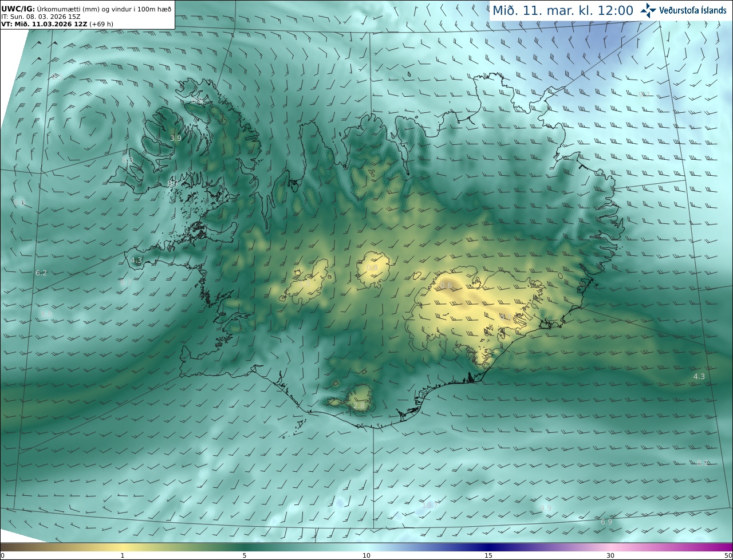Click the colorbar tick label '5'
The image size is (733, 560).
pos(245,555)
